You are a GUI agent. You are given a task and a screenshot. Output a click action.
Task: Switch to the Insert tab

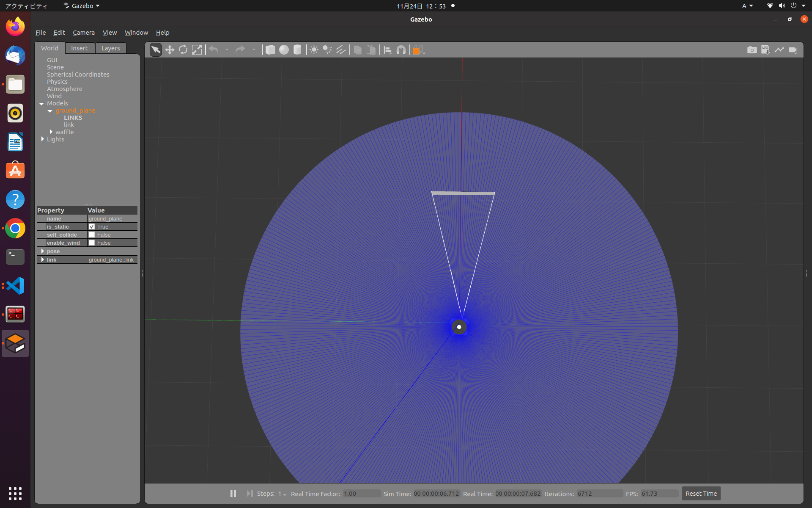(80, 48)
